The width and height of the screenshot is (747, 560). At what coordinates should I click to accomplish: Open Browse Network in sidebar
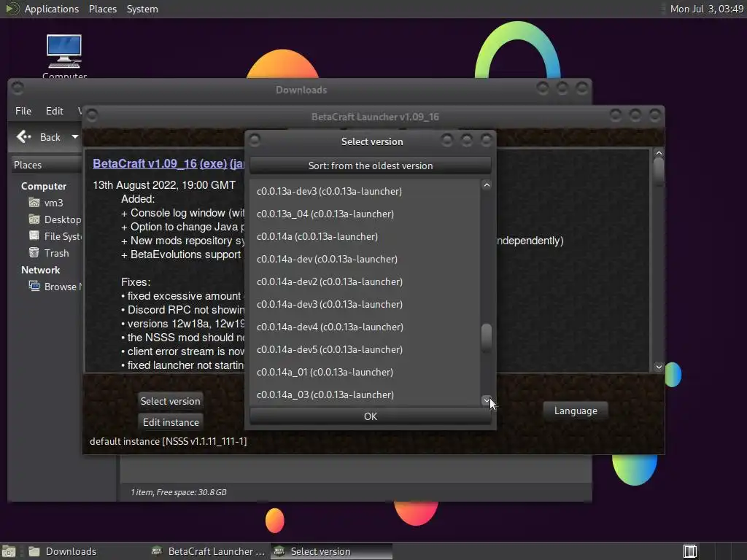55,286
